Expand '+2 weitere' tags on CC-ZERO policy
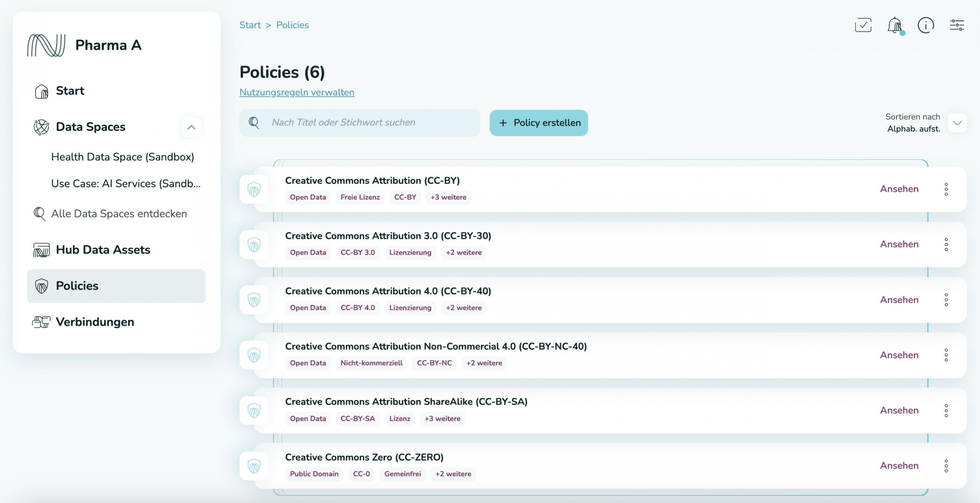This screenshot has width=980, height=503. (453, 474)
